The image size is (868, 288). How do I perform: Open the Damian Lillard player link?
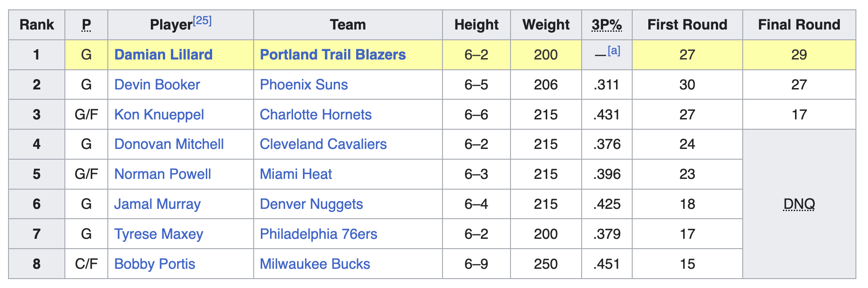pos(163,55)
